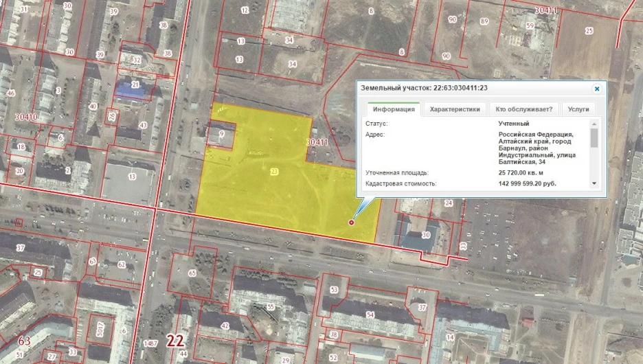643x364 pixels.
Task: Select parcel labeled 42
Action: point(225,326)
